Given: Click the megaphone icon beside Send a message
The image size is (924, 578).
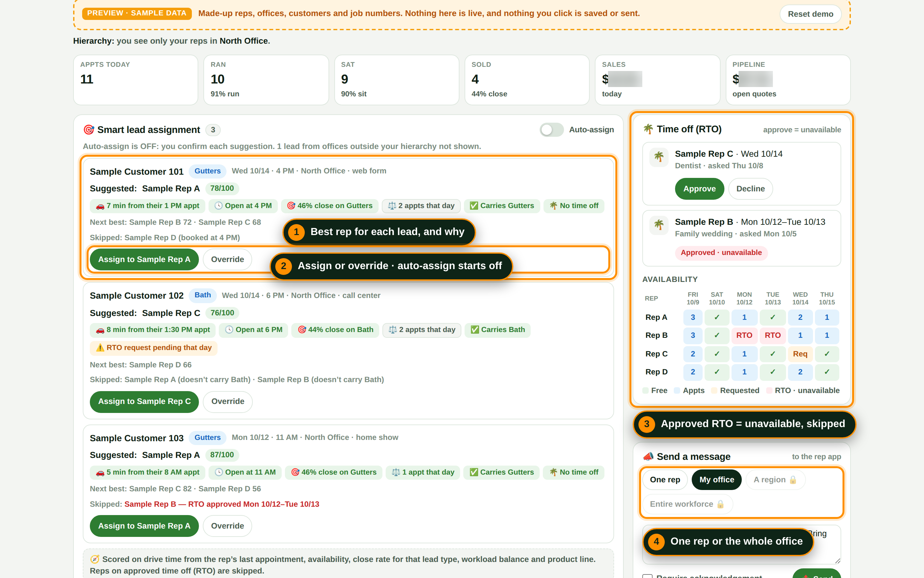Looking at the screenshot, I should tap(648, 456).
